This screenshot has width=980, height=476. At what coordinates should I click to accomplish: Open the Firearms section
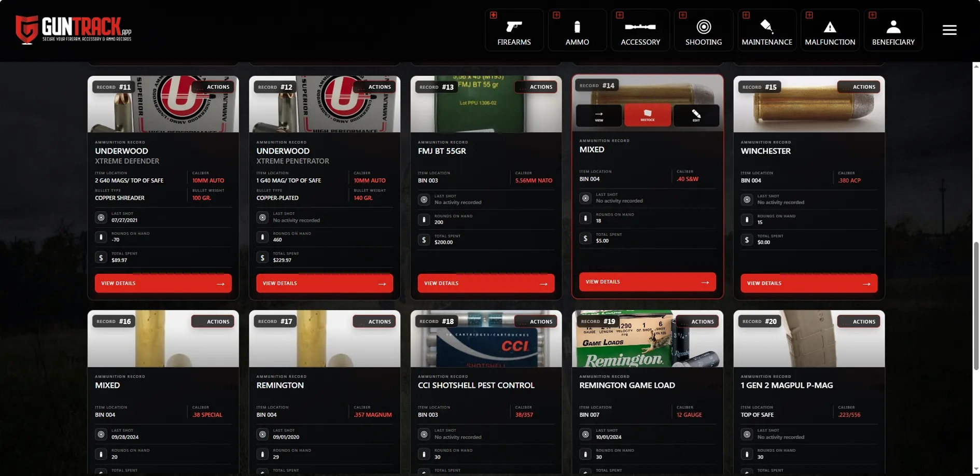(x=514, y=30)
